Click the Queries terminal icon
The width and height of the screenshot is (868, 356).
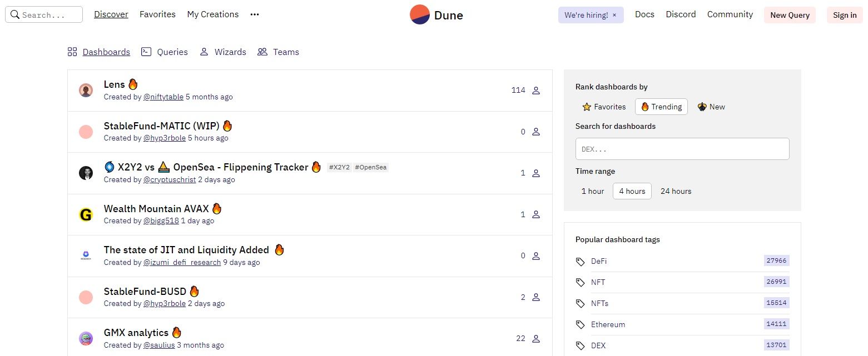coord(146,52)
